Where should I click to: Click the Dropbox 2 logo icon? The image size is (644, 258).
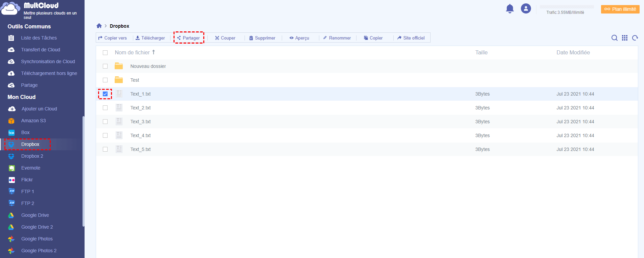tap(11, 156)
